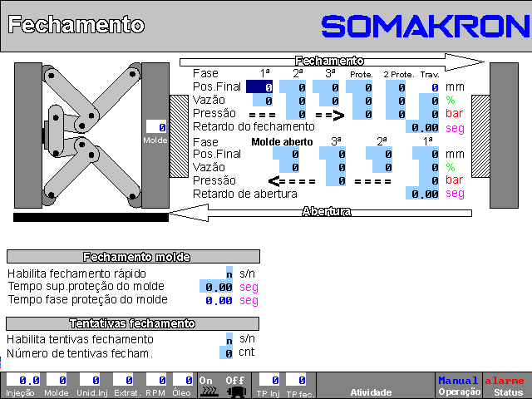Click the Molde position value box
Screen dimensions: 532x399
click(x=156, y=127)
